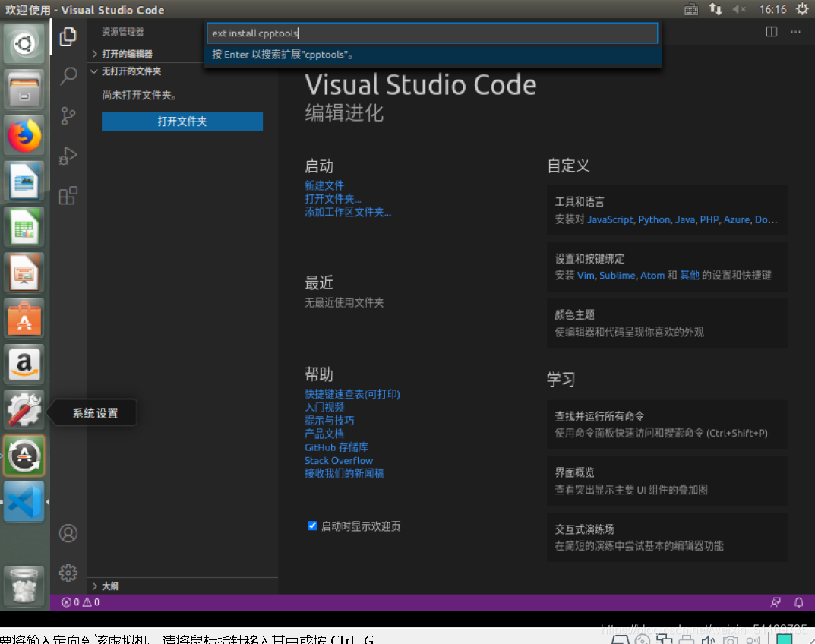Click the Atom keybindings link
Viewport: 815px width, 644px height.
click(652, 276)
